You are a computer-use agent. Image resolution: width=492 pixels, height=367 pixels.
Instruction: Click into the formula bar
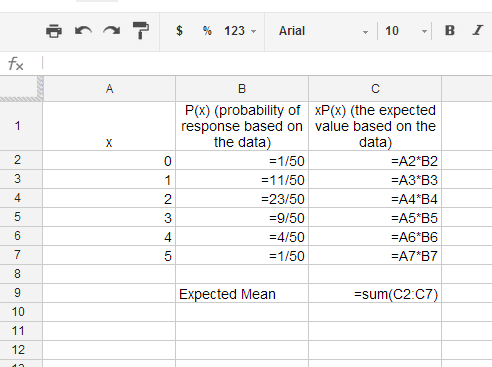point(267,63)
